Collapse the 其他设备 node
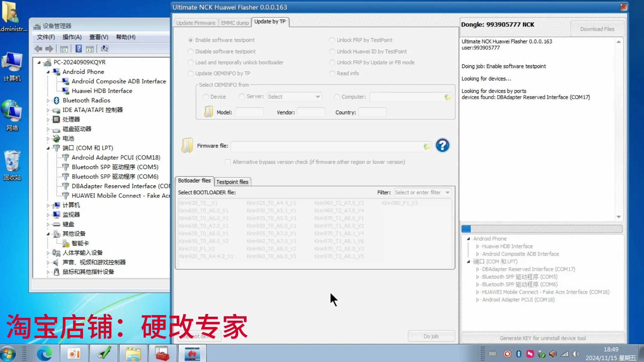This screenshot has width=644, height=362. (48, 234)
